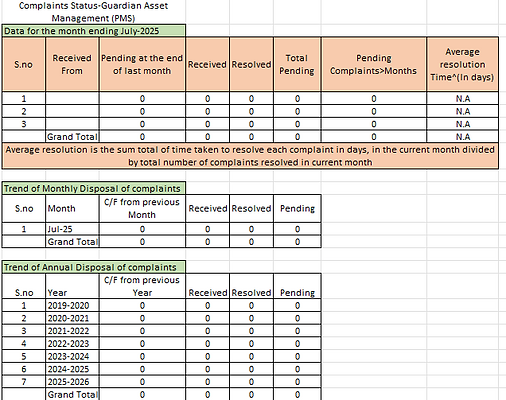
Task: Select the 'Jul-25' month cell
Action: click(x=72, y=229)
